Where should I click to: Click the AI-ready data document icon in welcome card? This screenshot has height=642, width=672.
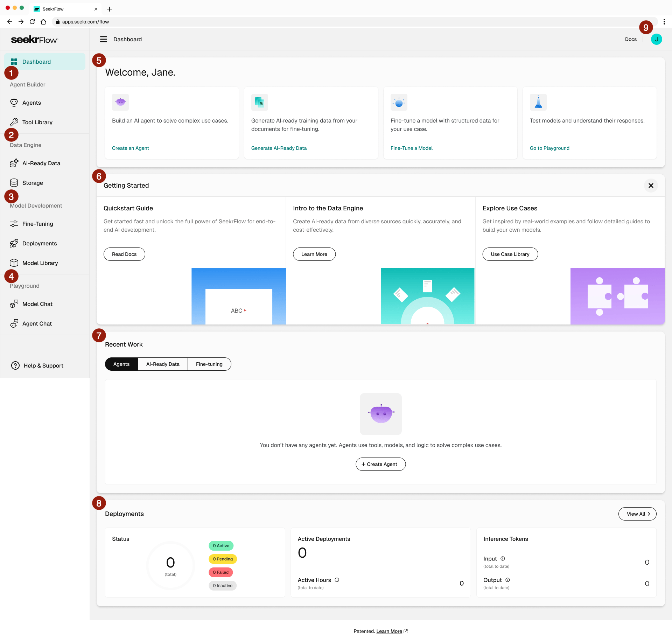(260, 102)
